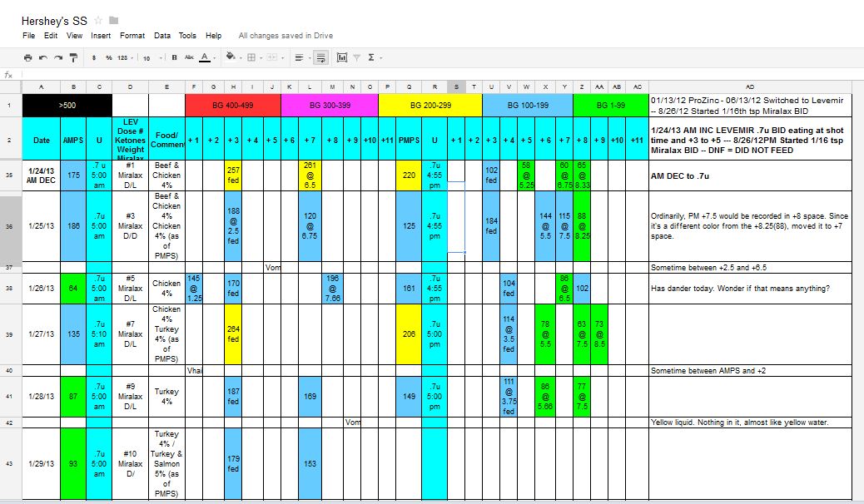Select the paint format tool

pos(73,57)
